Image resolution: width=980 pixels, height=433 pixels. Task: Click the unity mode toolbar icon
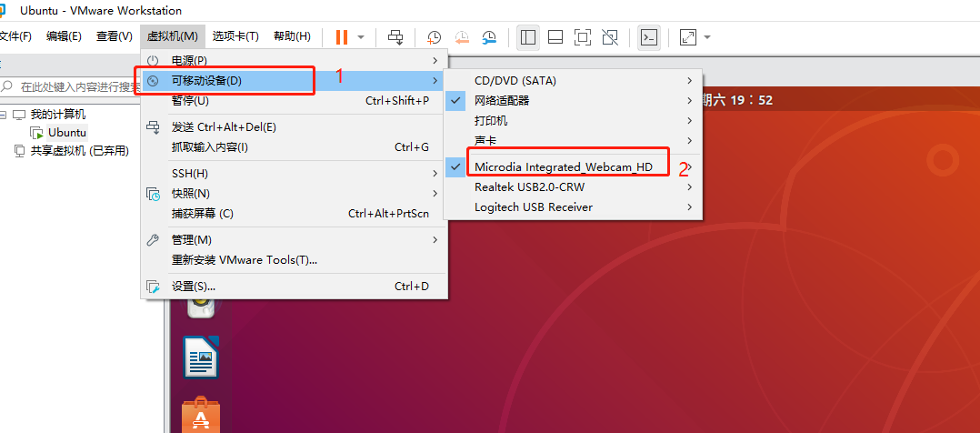(x=610, y=37)
